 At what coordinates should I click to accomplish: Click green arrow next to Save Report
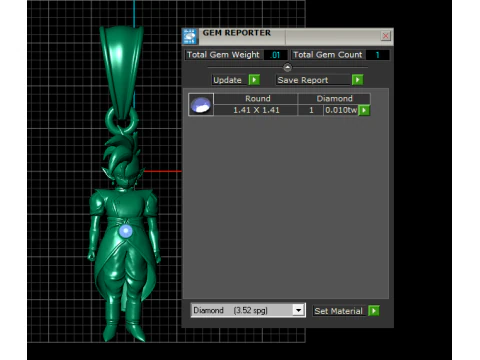(358, 80)
